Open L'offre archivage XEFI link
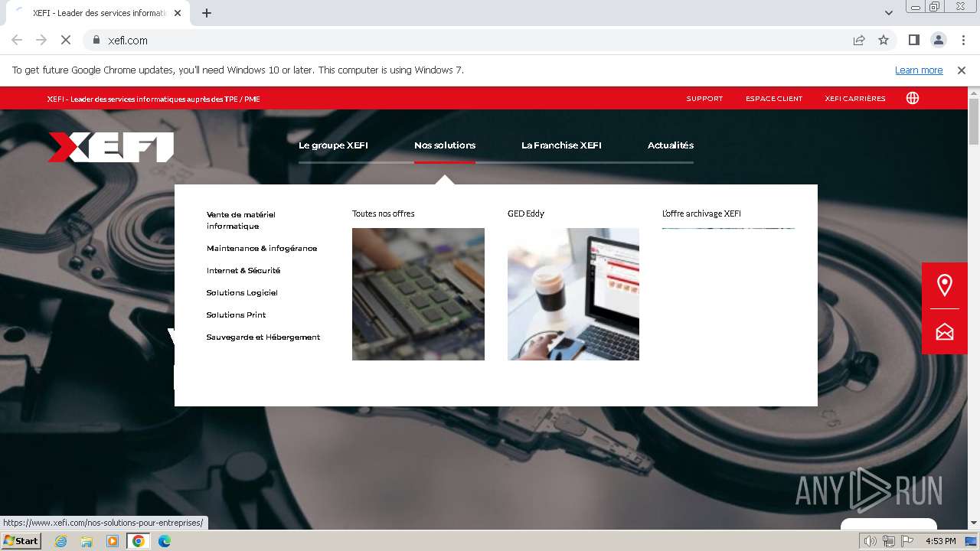The width and height of the screenshot is (980, 551). click(x=701, y=214)
